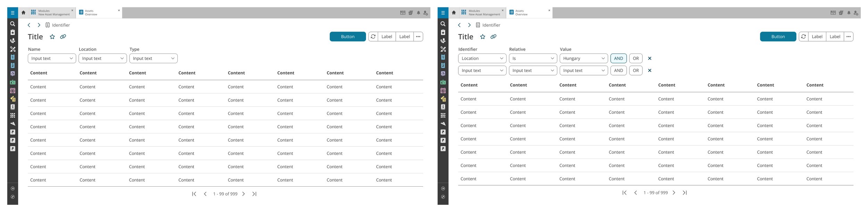Toggle the AND operator on the Location row

coord(618,58)
